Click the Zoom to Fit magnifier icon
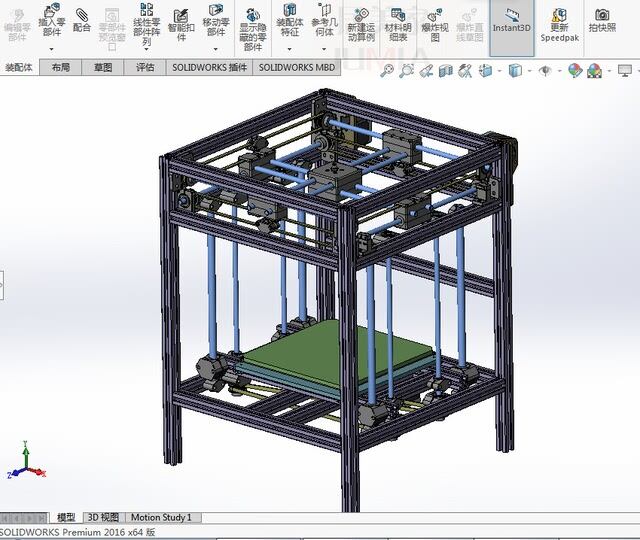Screen dimensions: 640x540 (x=385, y=71)
